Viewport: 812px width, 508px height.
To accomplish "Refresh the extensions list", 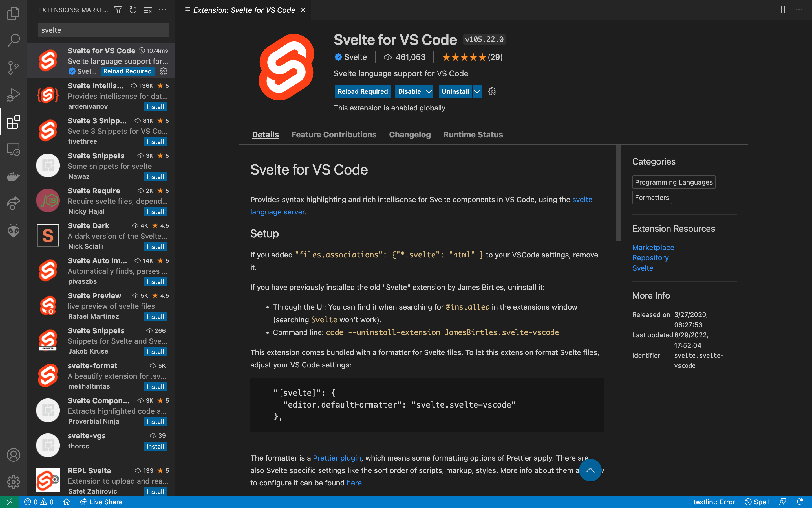I will (133, 10).
